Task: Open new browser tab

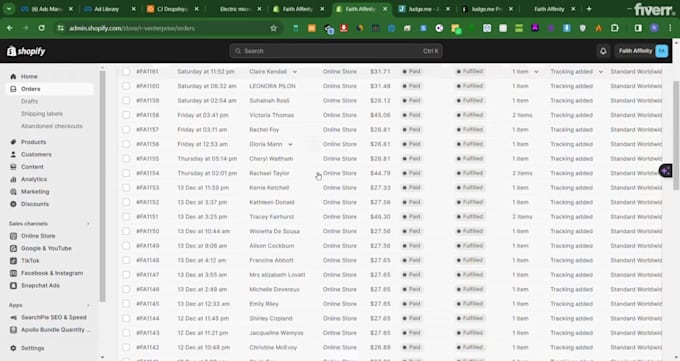Action: pyautogui.click(x=588, y=9)
